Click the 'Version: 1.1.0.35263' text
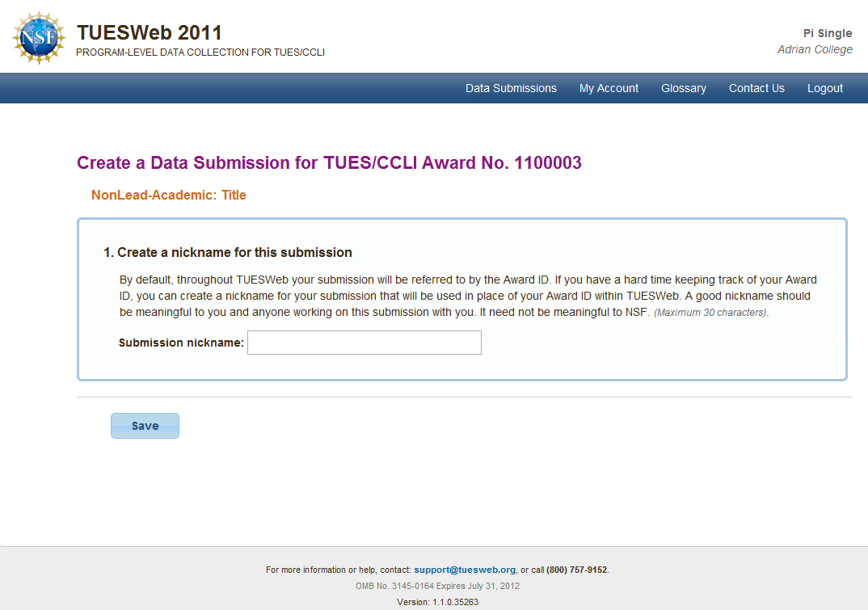The width and height of the screenshot is (868, 610). click(437, 602)
